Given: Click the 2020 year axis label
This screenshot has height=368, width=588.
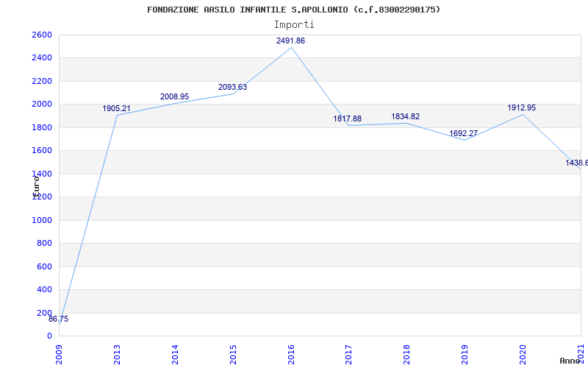Looking at the screenshot, I should (x=523, y=353).
